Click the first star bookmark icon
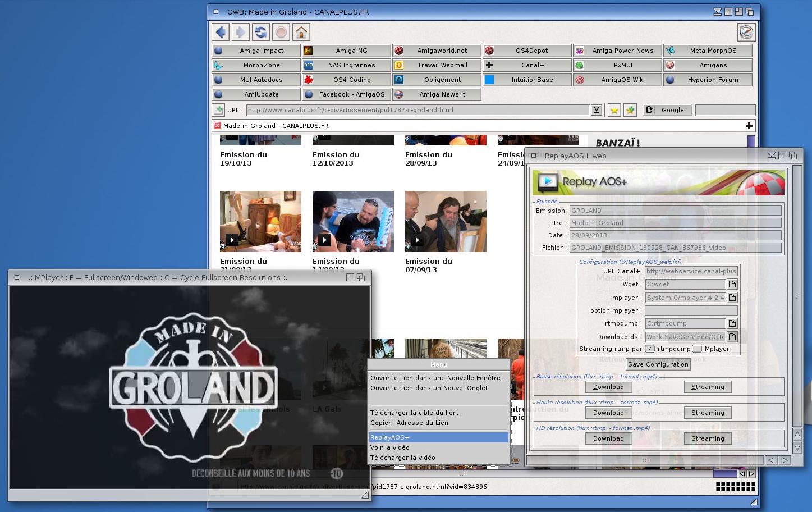The height and width of the screenshot is (512, 812). click(x=614, y=110)
